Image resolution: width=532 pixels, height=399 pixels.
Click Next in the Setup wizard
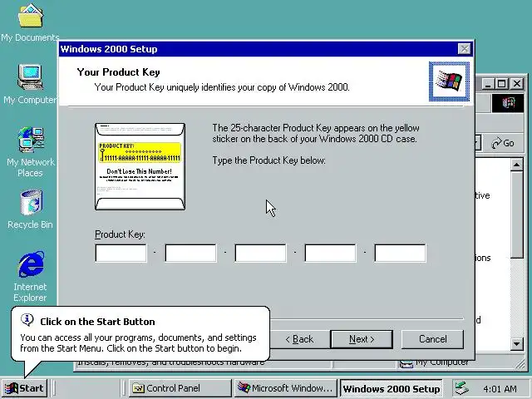(362, 339)
